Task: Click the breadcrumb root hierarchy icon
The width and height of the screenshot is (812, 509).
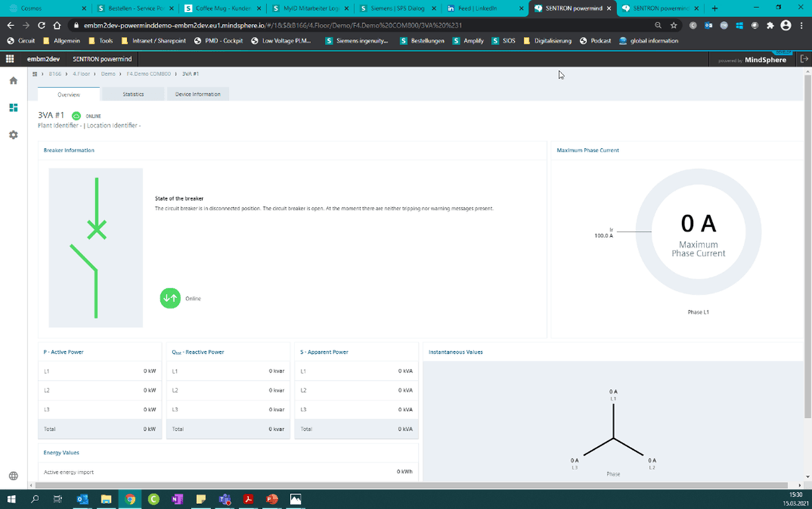Action: [x=35, y=74]
